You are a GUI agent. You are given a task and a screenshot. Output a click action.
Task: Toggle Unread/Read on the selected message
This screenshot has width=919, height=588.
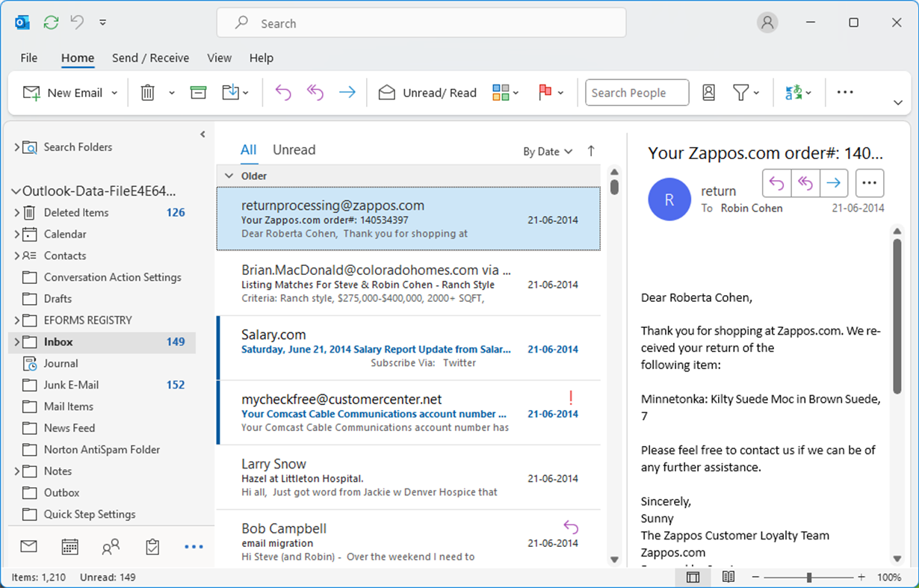tap(427, 92)
